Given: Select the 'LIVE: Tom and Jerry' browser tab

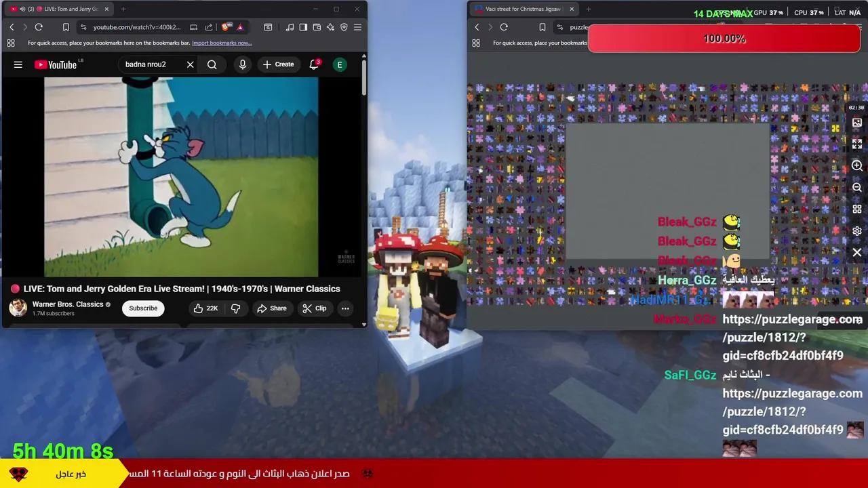Looking at the screenshot, I should [x=58, y=9].
